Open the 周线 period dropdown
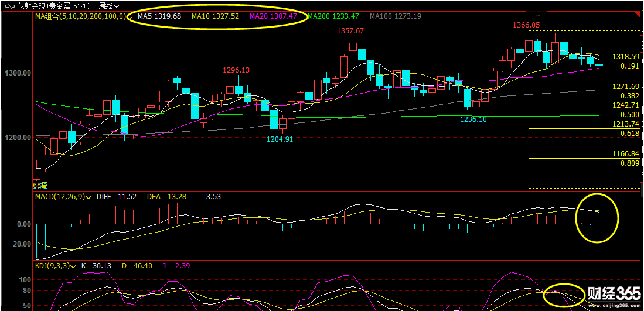Image resolution: width=644 pixels, height=311 pixels. pos(109,6)
